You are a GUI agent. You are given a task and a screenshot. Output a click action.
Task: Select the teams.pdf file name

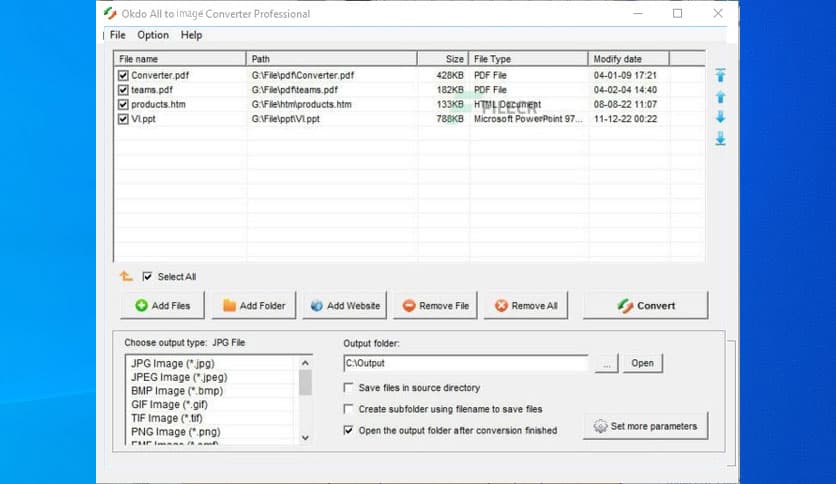tap(152, 90)
